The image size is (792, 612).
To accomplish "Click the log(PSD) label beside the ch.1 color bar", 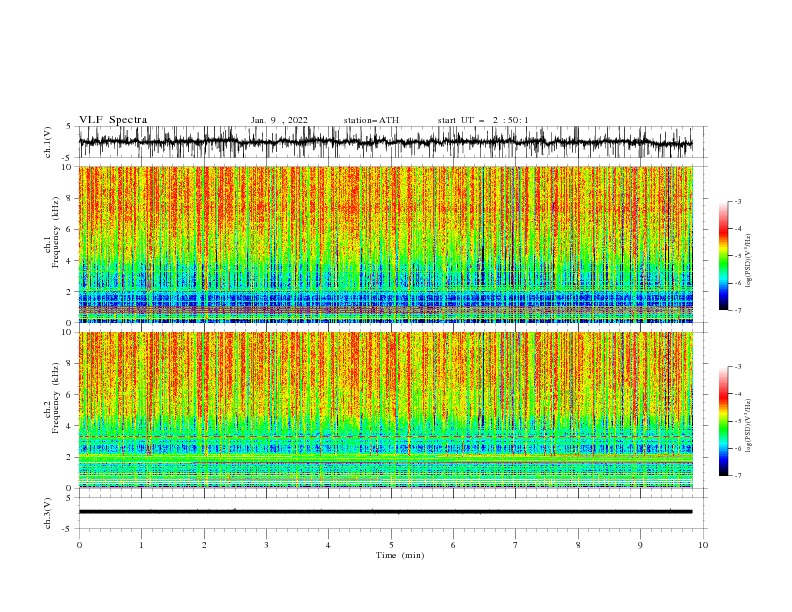I will [749, 261].
